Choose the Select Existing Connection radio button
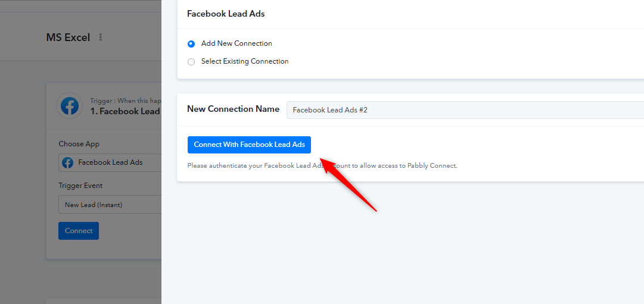Screen dimensions: 644x304 tap(191, 62)
